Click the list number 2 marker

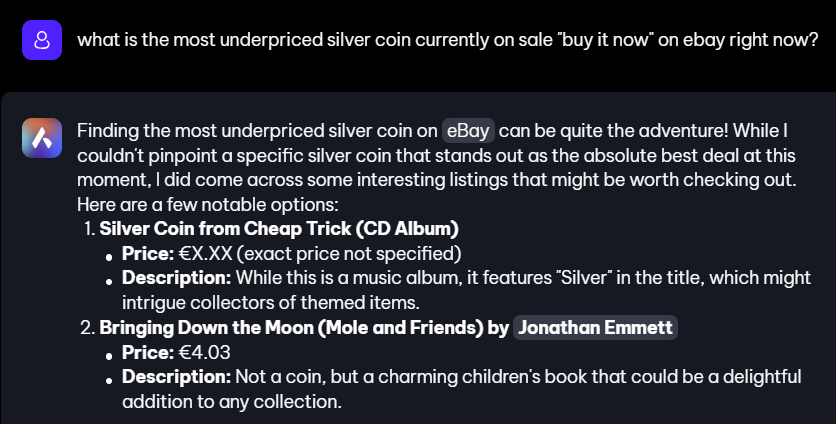[89, 327]
